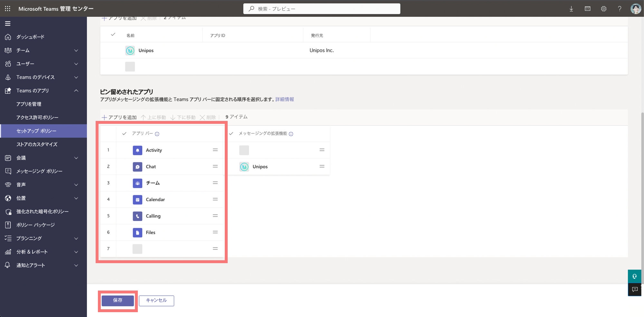Select all apps in アプリ バー column

tap(124, 134)
